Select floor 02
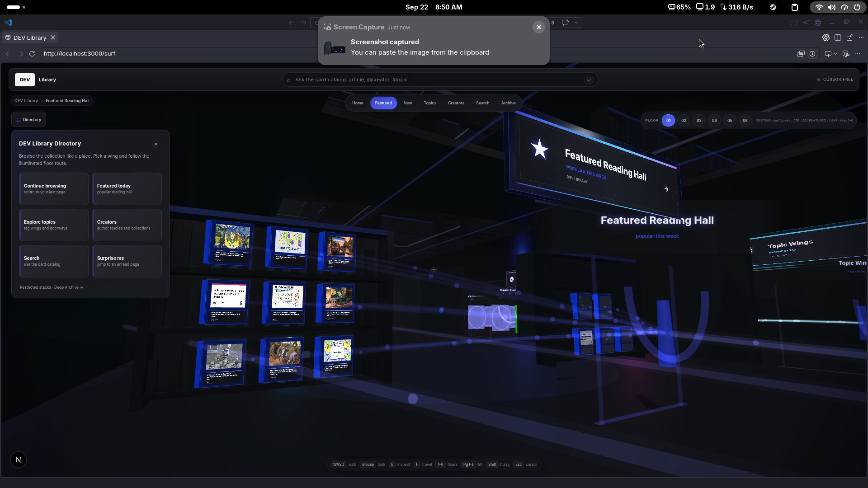Image resolution: width=868 pixels, height=488 pixels. click(684, 121)
